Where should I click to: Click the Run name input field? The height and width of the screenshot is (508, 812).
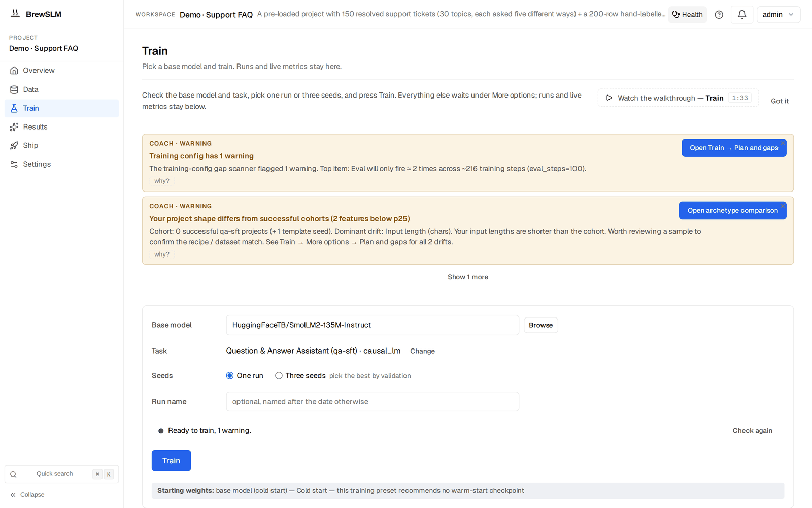(372, 402)
